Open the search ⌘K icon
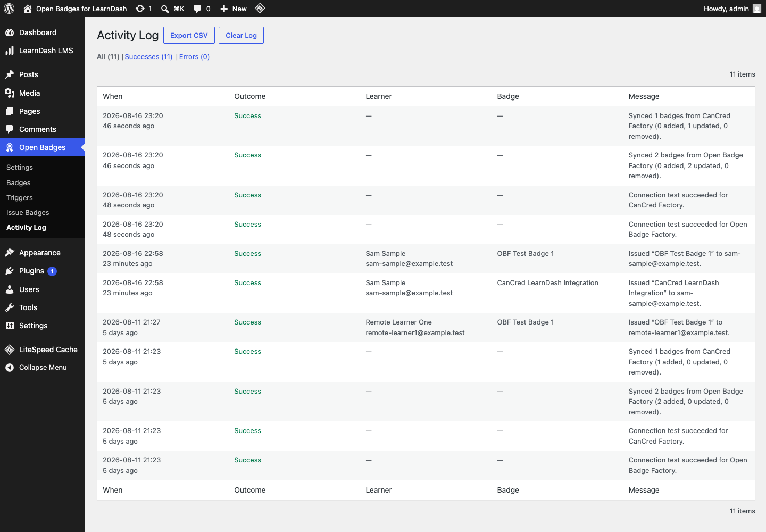 click(x=165, y=9)
